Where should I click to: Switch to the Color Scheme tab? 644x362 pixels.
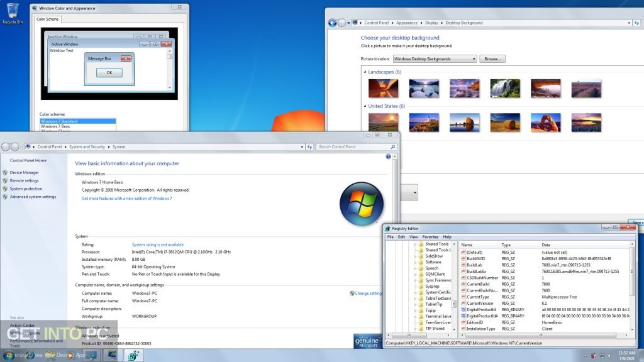click(x=47, y=19)
